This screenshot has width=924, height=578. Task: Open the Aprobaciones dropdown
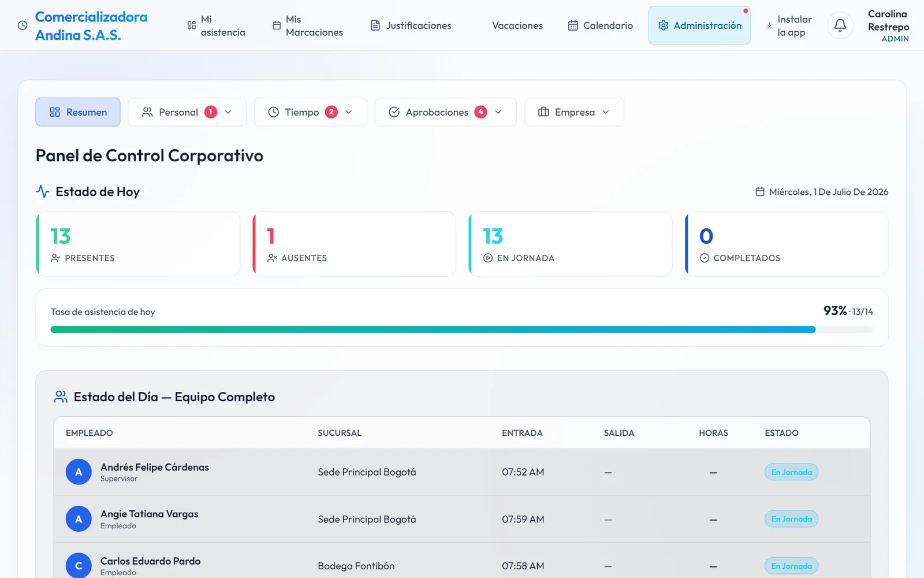[x=445, y=112]
